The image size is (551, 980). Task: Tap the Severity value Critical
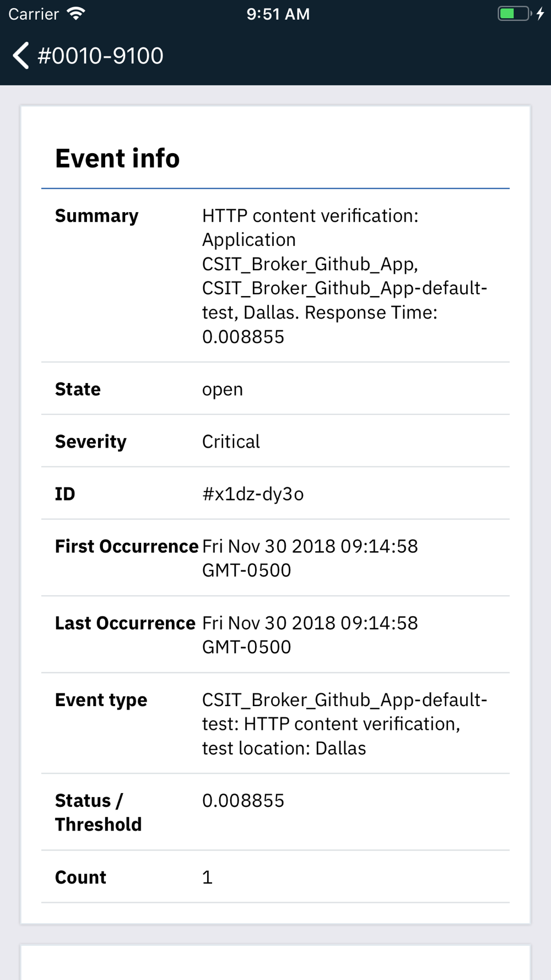click(231, 441)
